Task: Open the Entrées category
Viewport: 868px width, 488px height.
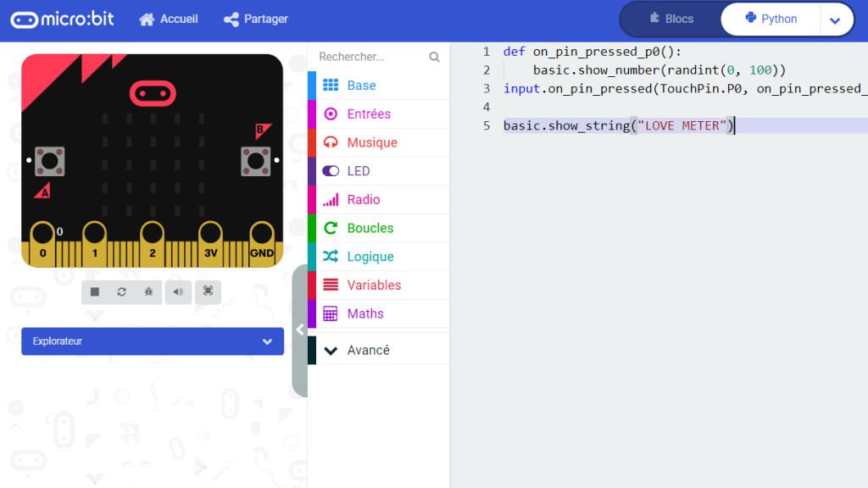Action: [x=368, y=114]
